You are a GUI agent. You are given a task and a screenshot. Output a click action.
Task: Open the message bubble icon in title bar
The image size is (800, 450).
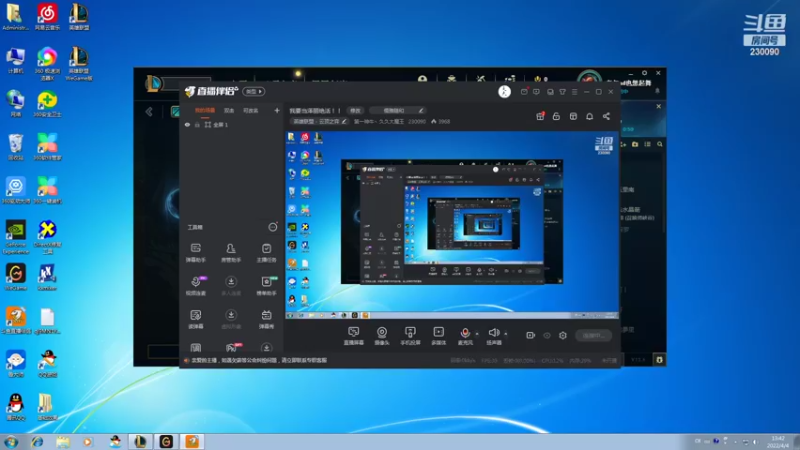point(536,92)
